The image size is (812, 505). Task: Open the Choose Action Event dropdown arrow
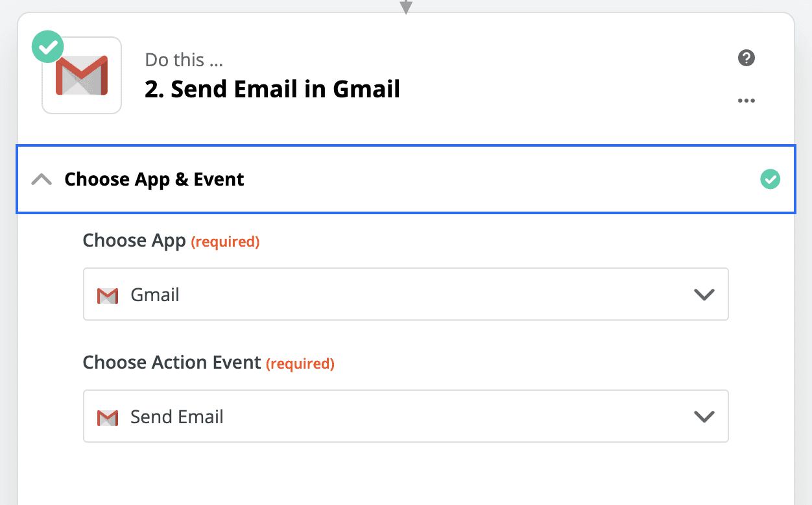coord(704,417)
